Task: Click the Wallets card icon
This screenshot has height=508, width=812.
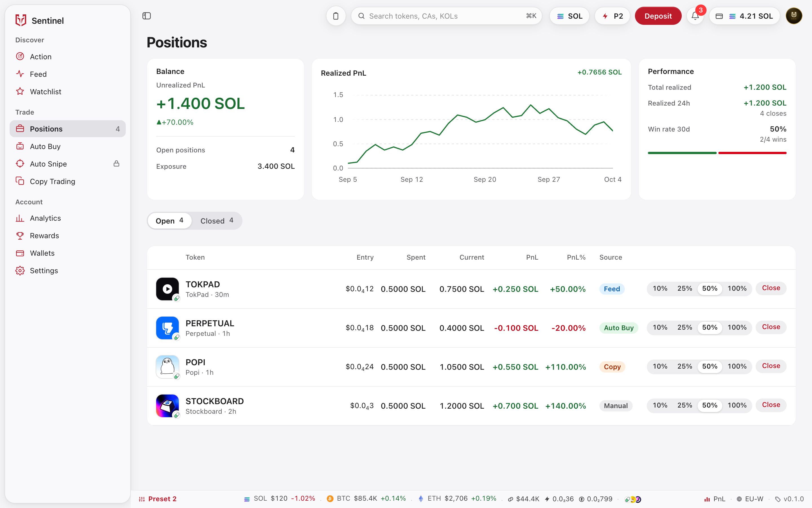Action: pos(20,253)
